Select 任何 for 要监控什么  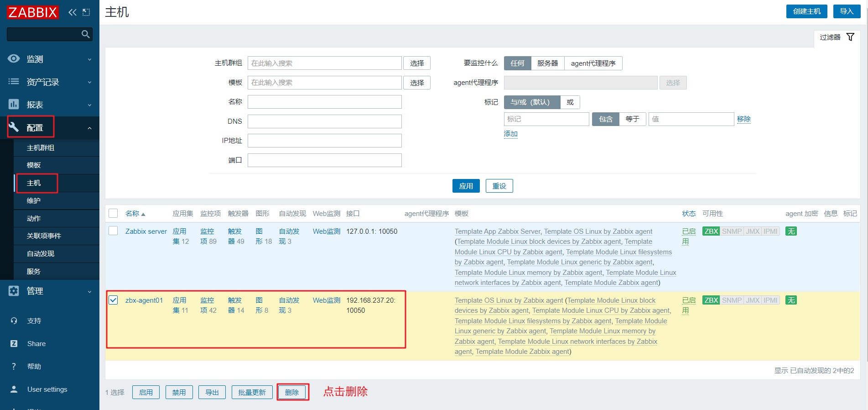point(517,63)
